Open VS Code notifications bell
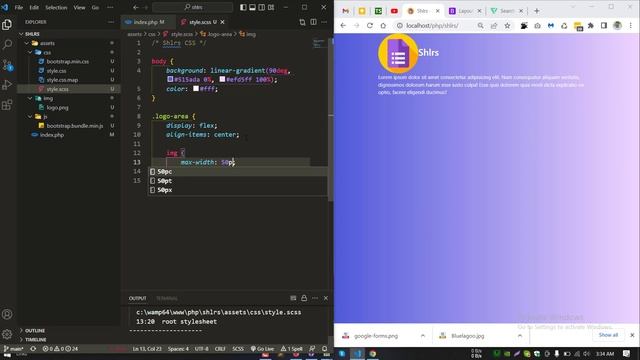This screenshot has width=640, height=360. (324, 349)
